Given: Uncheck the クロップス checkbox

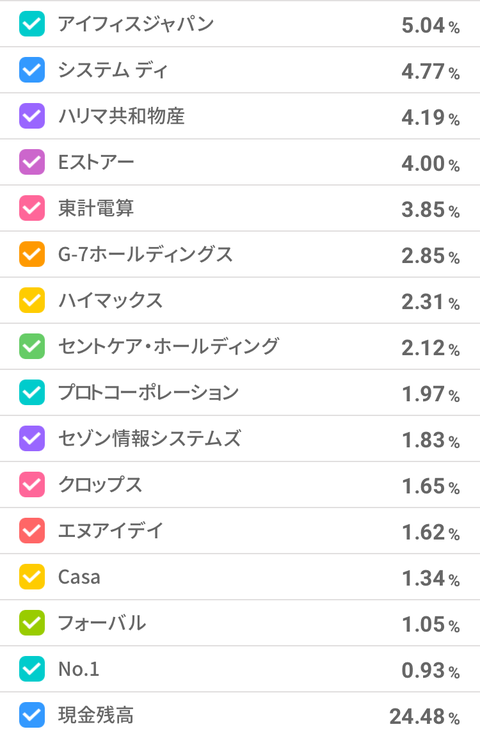Looking at the screenshot, I should coord(32,484).
